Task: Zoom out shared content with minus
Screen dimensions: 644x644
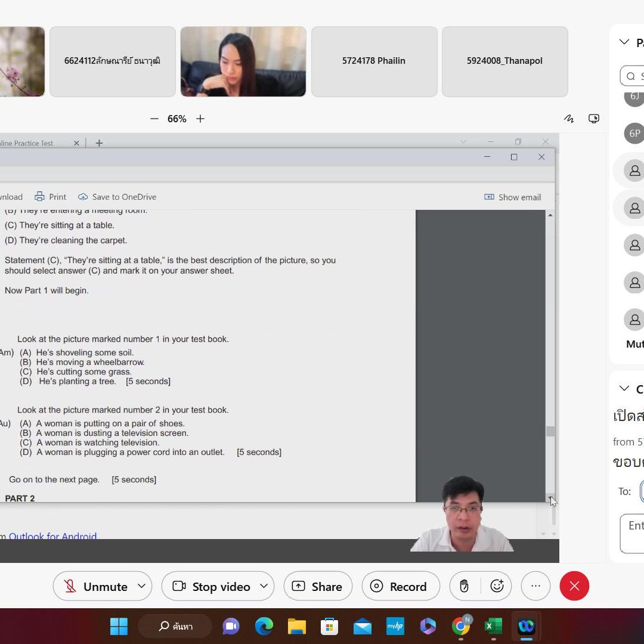Action: point(154,119)
